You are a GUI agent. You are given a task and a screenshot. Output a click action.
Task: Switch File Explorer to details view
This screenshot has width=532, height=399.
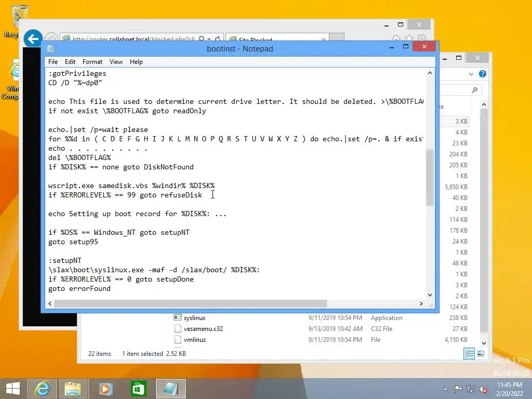pos(469,353)
